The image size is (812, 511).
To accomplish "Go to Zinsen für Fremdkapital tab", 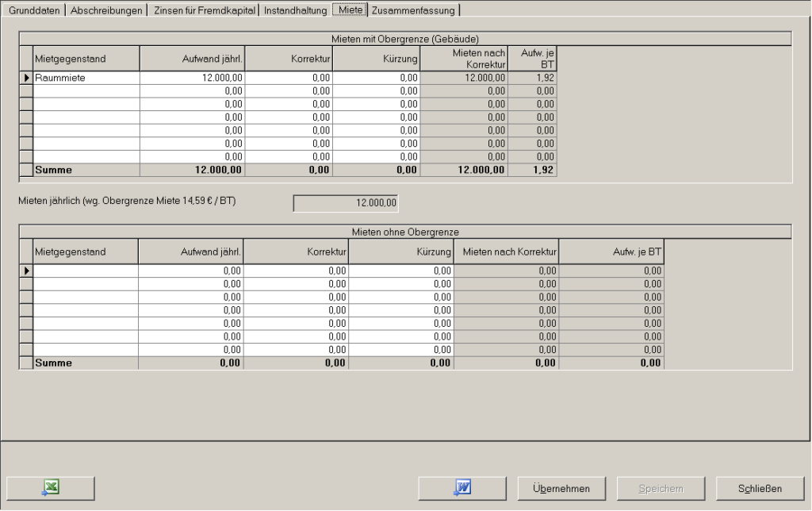I will [205, 10].
